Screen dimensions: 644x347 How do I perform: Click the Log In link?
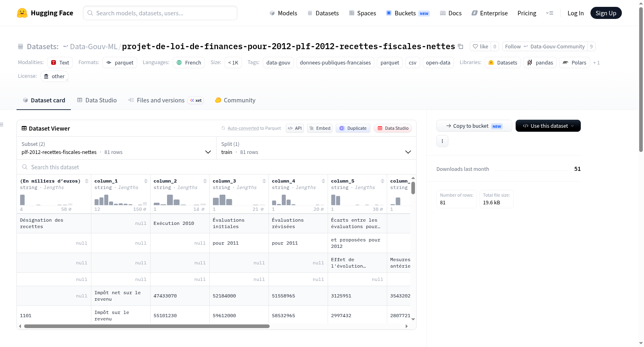coord(575,13)
